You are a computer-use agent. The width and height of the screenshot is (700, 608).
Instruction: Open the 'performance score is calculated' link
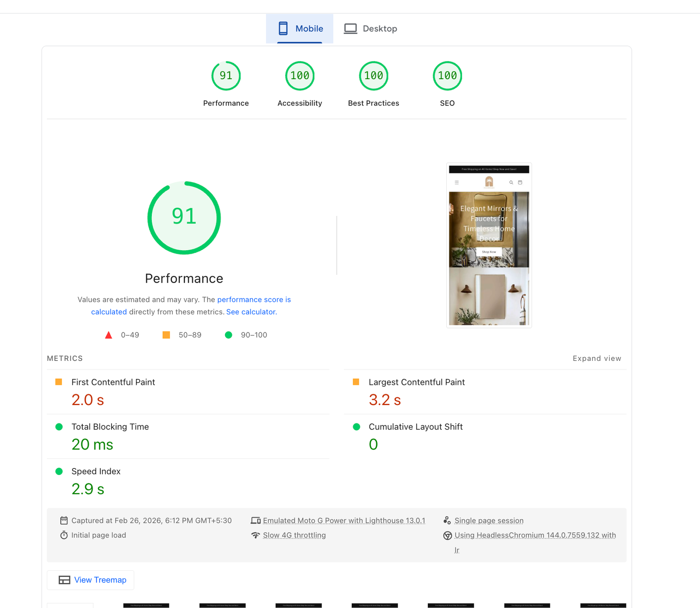click(x=254, y=300)
